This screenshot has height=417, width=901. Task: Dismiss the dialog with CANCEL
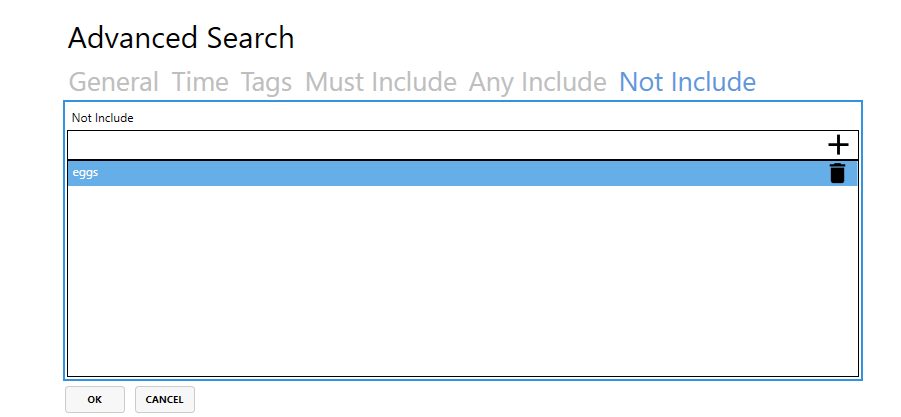(x=164, y=400)
